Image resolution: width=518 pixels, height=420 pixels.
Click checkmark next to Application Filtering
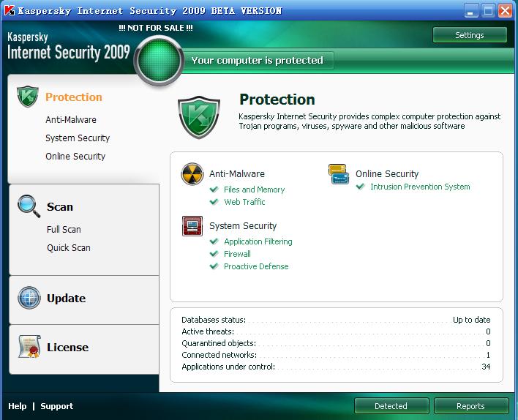214,241
